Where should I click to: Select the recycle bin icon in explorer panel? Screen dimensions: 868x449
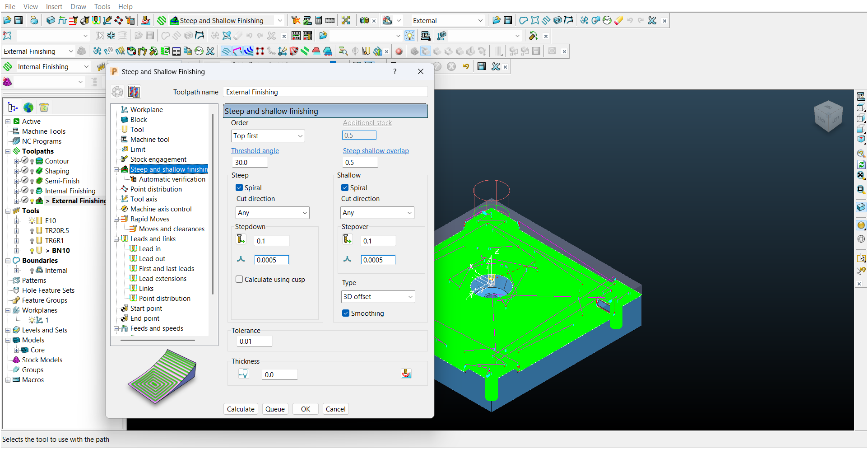(44, 108)
